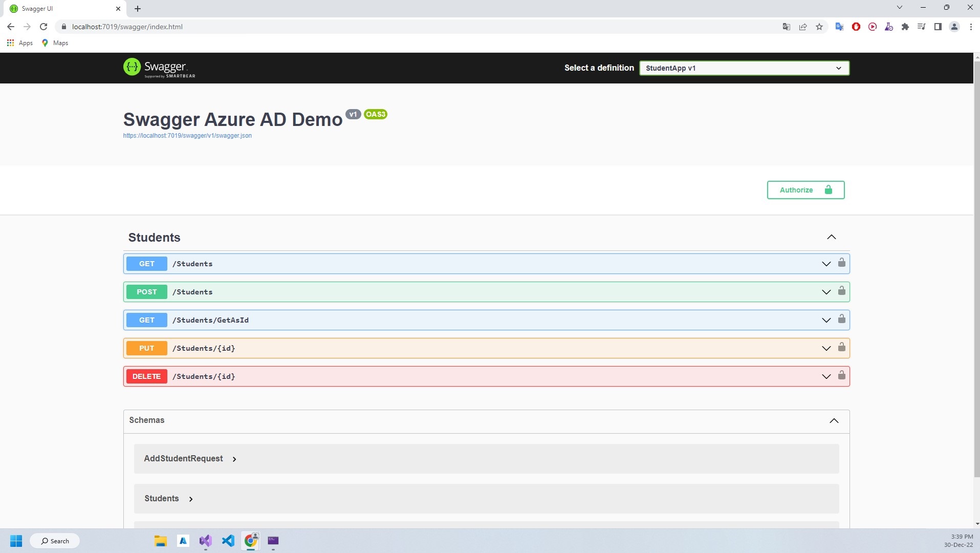The width and height of the screenshot is (980, 553).
Task: Open Chrome three-dot menu
Action: click(971, 27)
